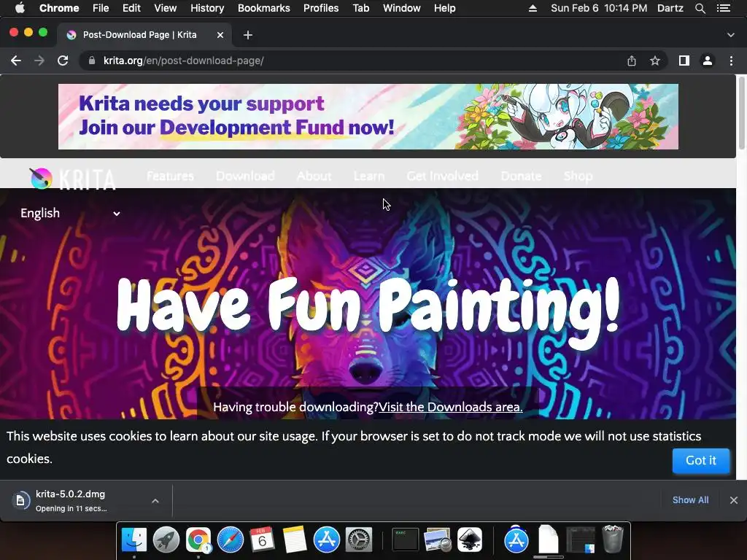Open System Preferences from the dock
This screenshot has width=747, height=560.
pos(358,540)
